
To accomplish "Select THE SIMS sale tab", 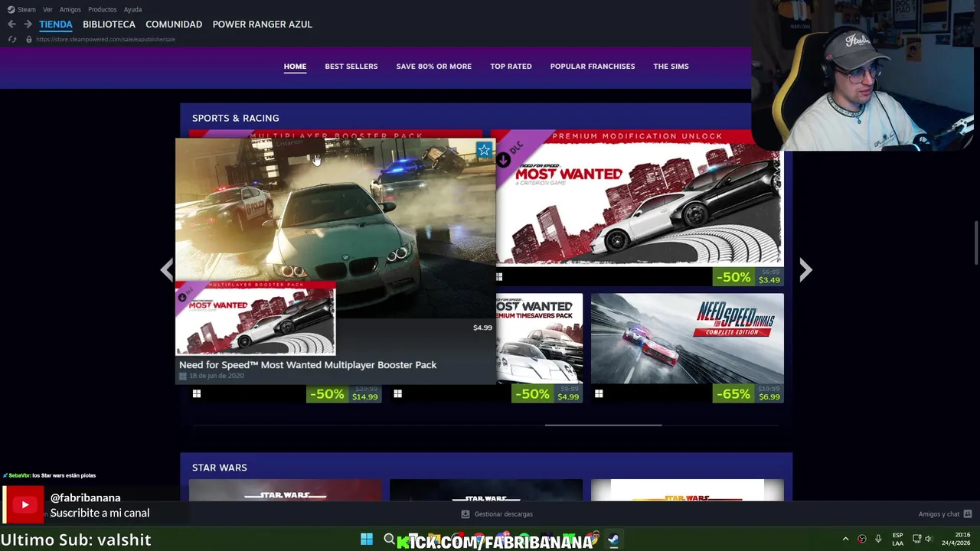I will tap(671, 67).
